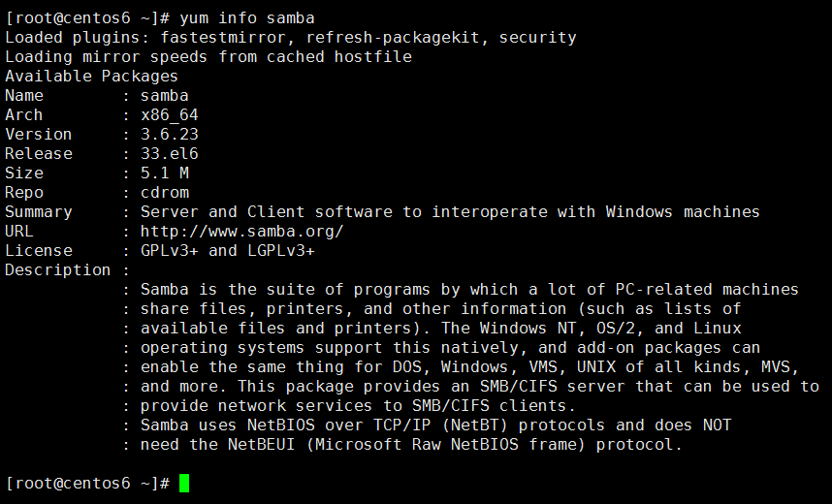This screenshot has height=504, width=832.
Task: Click the Name value samba
Action: [x=165, y=96]
